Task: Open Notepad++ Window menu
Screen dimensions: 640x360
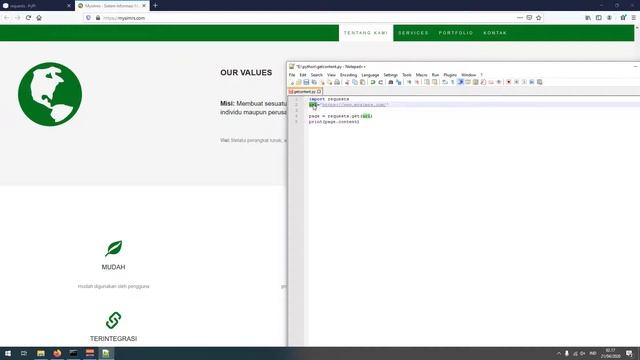Action: click(469, 75)
